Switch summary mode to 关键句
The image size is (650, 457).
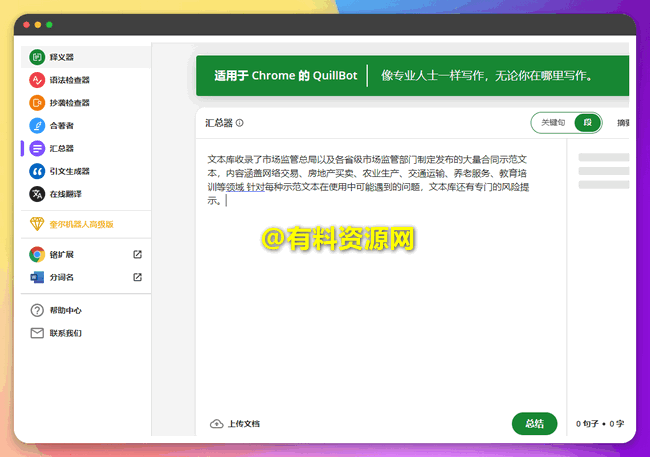pyautogui.click(x=553, y=122)
